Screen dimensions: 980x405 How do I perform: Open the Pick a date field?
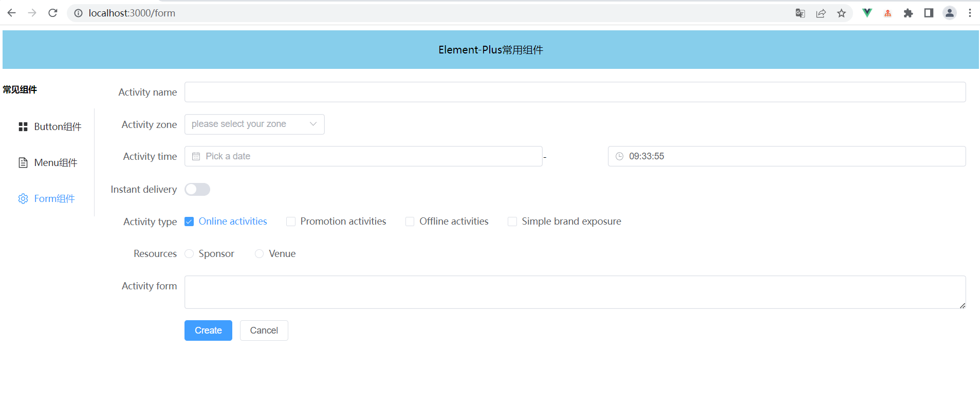tap(363, 156)
